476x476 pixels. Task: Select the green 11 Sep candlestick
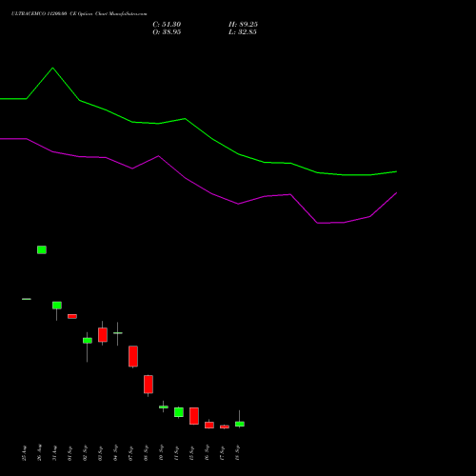[179, 412]
